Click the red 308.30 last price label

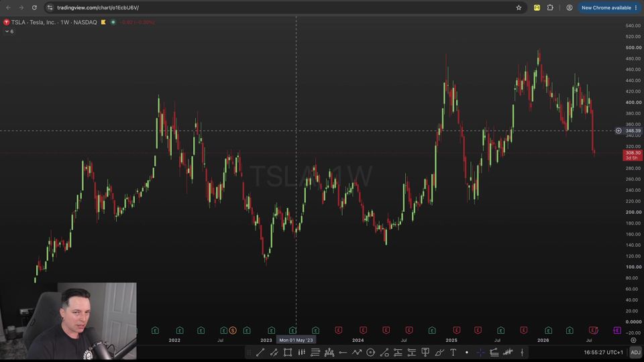point(633,155)
